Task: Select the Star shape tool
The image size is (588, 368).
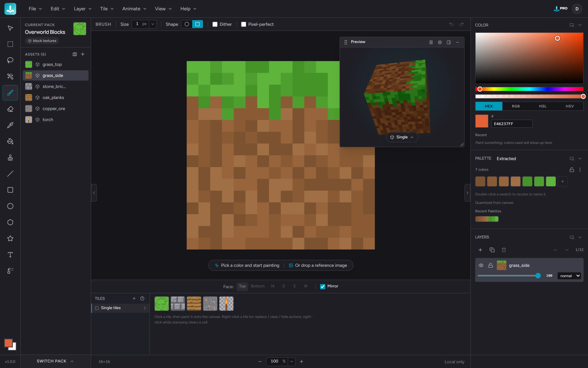Action: click(10, 238)
